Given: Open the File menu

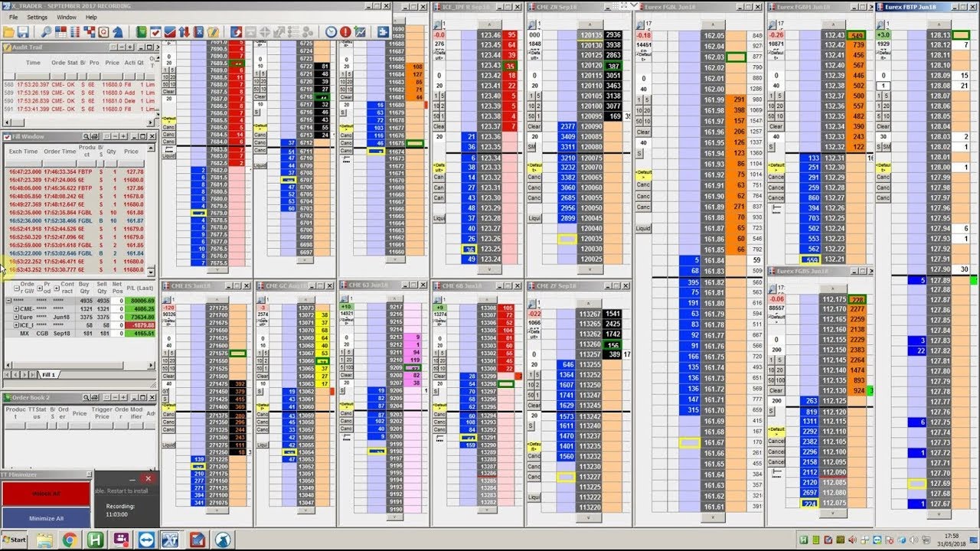Looking at the screenshot, I should coord(13,17).
